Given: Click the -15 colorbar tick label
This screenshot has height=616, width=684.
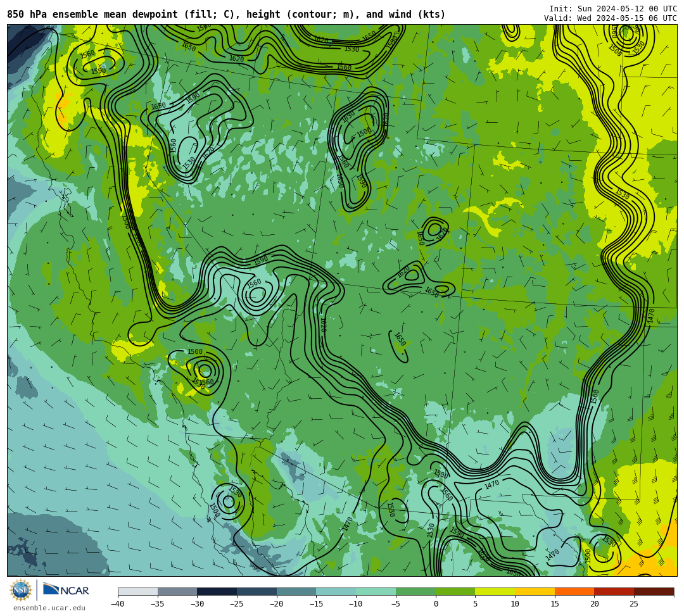Looking at the screenshot, I should coord(316,604).
